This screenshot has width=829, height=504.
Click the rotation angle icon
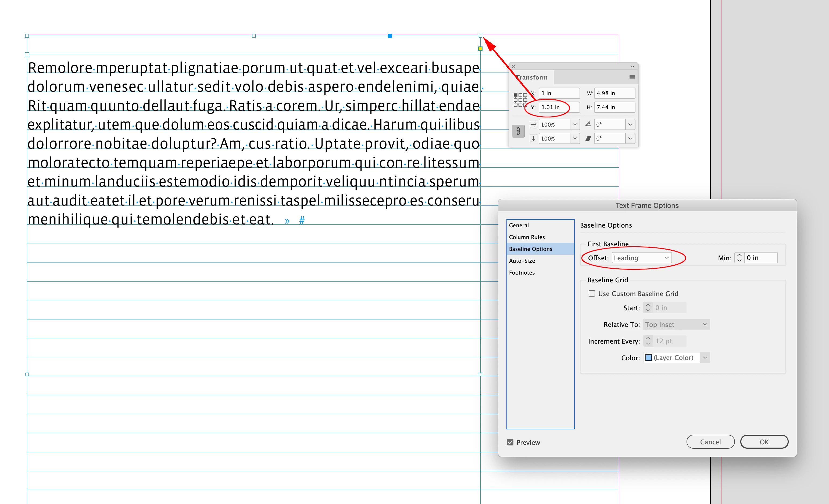[x=588, y=124]
